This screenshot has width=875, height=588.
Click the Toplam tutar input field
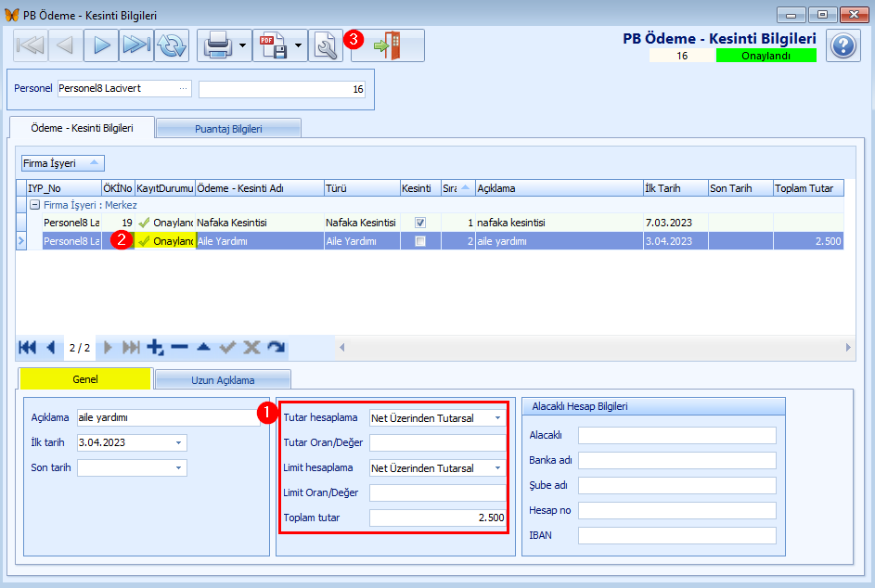tap(437, 518)
